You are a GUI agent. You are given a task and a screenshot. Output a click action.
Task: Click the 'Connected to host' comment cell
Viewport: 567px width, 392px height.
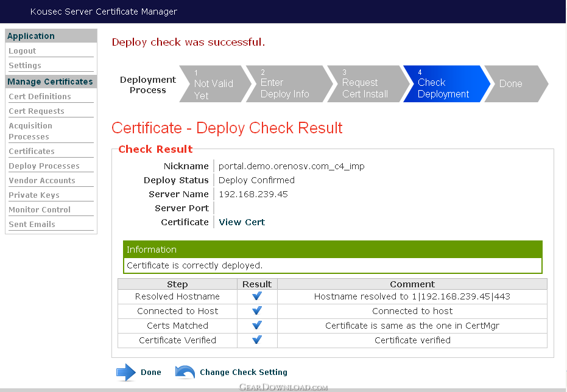click(412, 310)
